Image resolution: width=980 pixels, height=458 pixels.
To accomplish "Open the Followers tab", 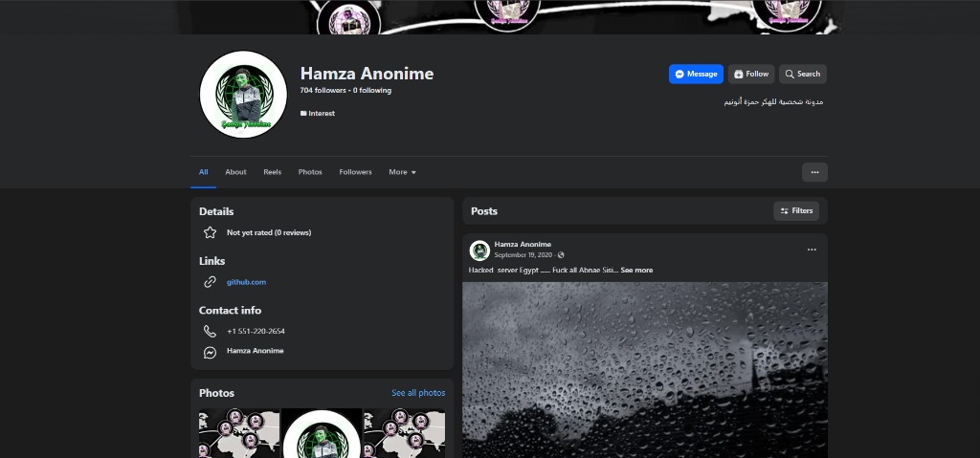I will [x=356, y=172].
